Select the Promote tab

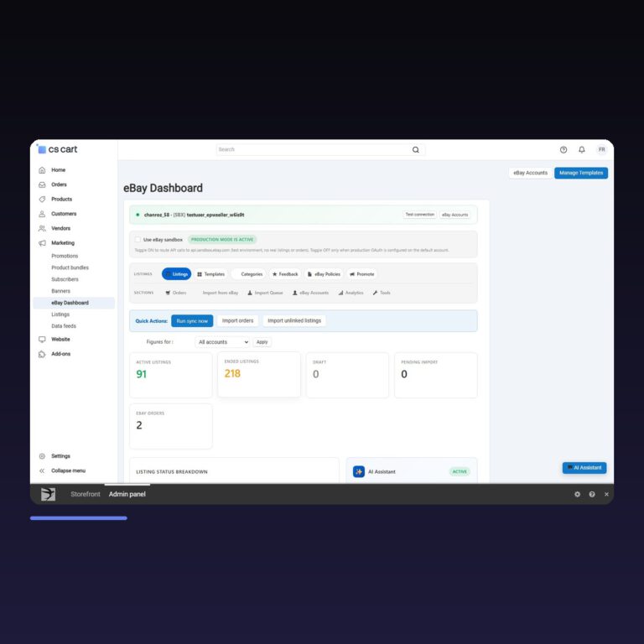pos(362,274)
